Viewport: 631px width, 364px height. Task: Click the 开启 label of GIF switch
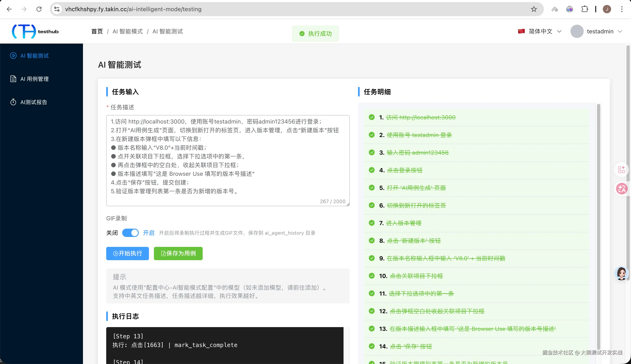point(149,233)
